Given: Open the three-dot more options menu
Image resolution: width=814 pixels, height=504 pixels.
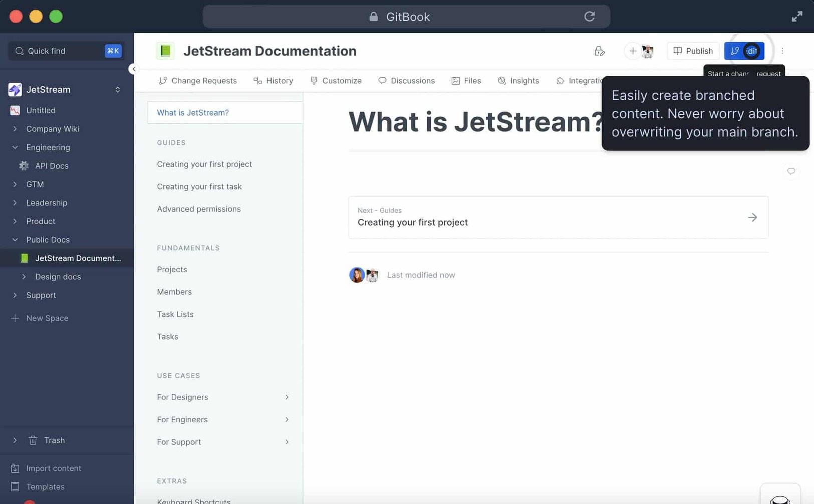Looking at the screenshot, I should (782, 51).
